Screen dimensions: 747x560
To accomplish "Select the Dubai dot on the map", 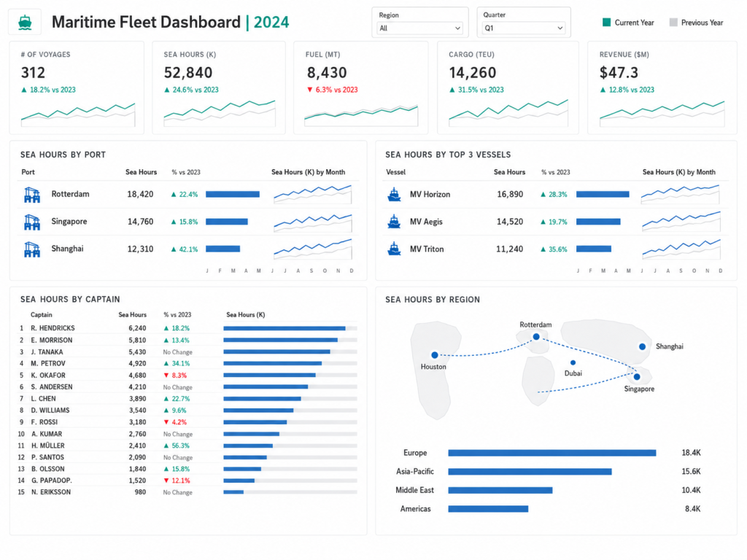I will [x=573, y=363].
